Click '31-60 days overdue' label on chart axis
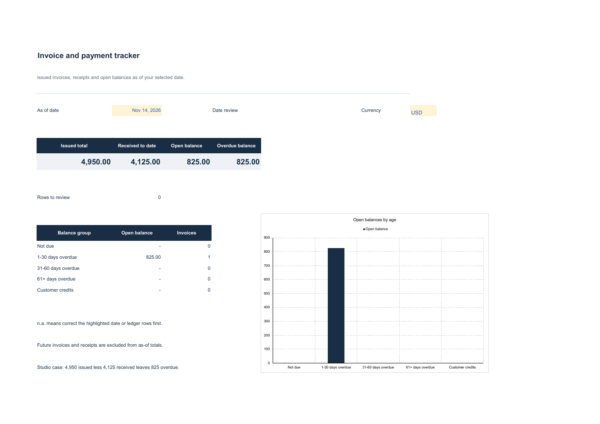This screenshot has height=424, width=600. coord(378,367)
